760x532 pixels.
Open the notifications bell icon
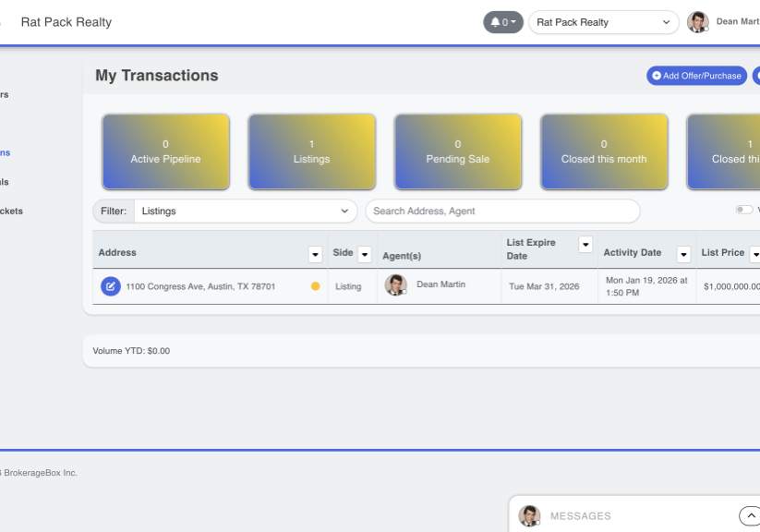coord(493,21)
